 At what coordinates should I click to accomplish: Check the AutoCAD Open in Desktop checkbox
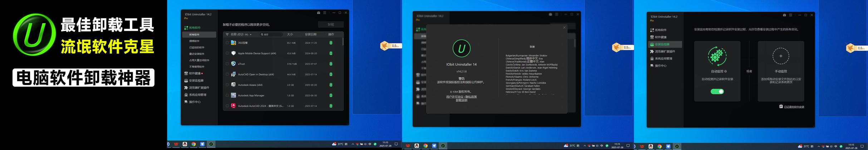227,74
